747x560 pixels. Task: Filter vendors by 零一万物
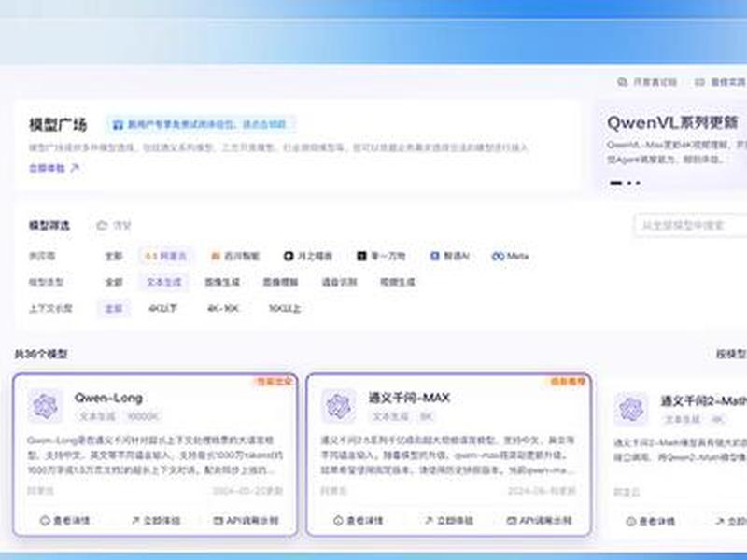tap(381, 256)
